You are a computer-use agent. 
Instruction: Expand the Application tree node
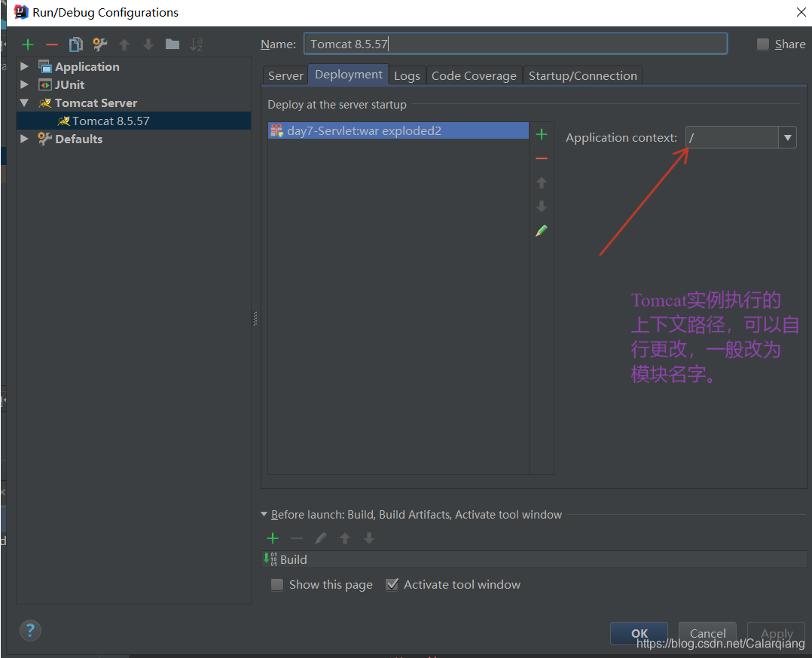(x=24, y=66)
